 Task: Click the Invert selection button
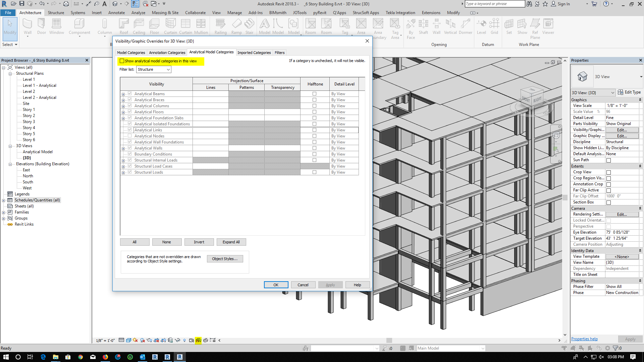(199, 242)
